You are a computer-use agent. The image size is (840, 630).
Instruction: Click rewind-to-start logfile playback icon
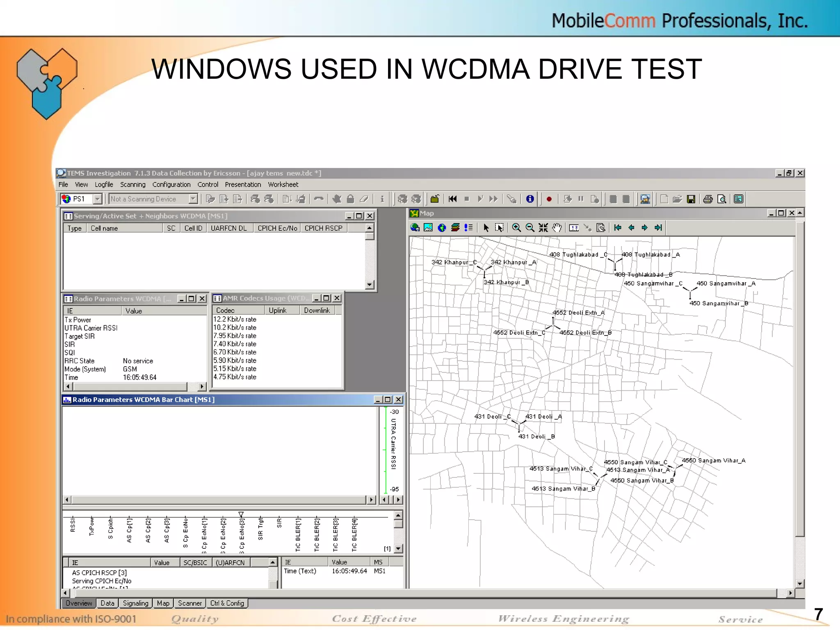[x=452, y=199]
